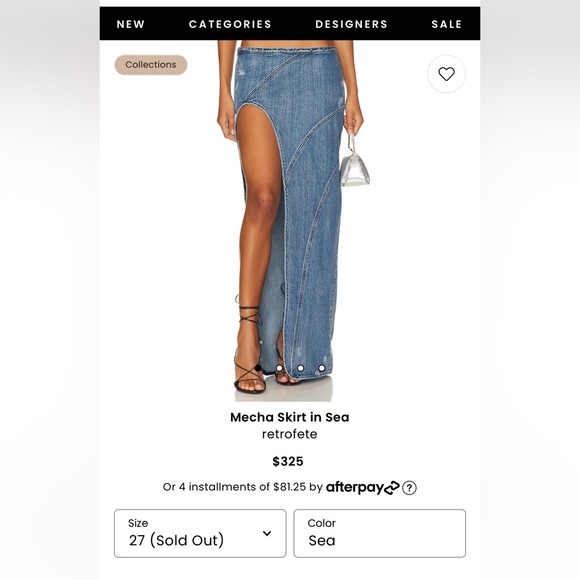Screen dimensions: 580x580
Task: Open the retrofete designer link
Action: (x=290, y=434)
